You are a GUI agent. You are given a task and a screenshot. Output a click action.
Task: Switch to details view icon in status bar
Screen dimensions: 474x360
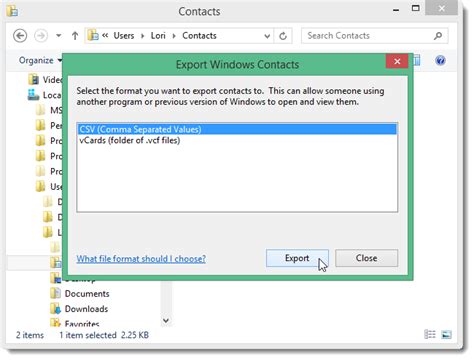(430, 334)
